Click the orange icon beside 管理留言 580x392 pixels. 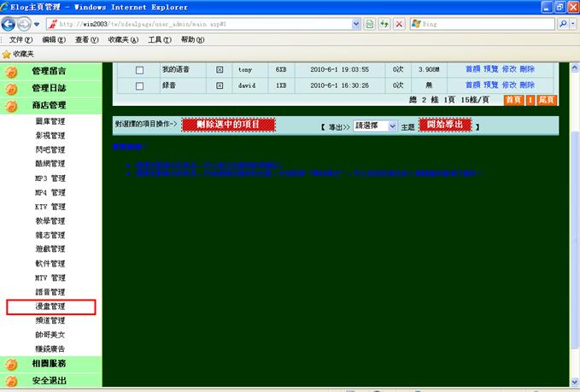12,72
